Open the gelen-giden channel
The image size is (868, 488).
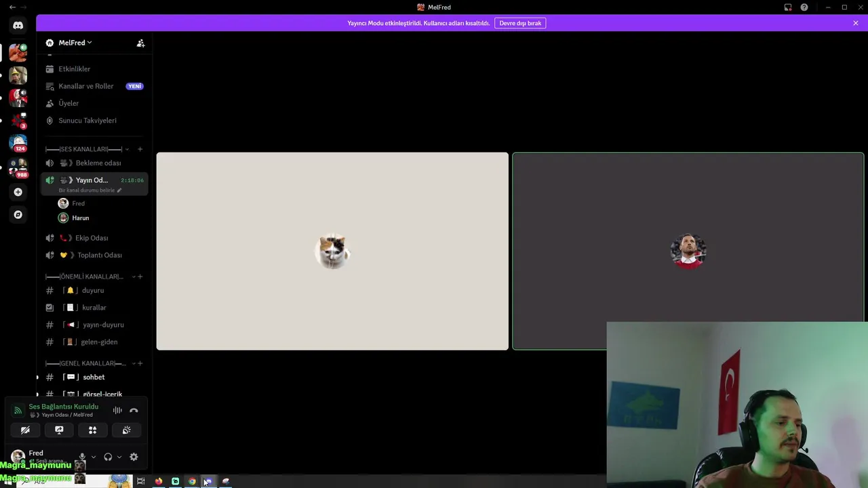[94, 342]
